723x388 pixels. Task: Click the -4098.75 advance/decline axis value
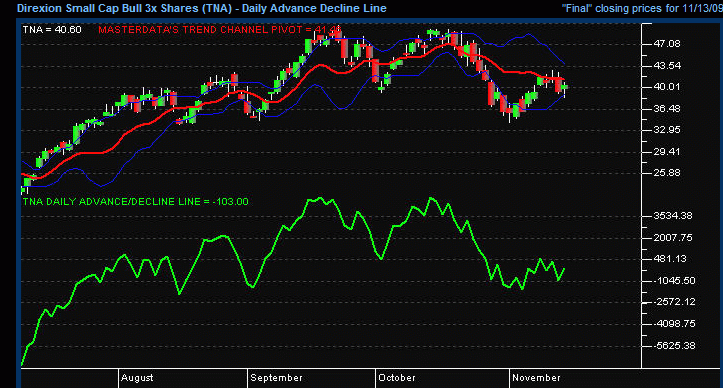tap(674, 324)
